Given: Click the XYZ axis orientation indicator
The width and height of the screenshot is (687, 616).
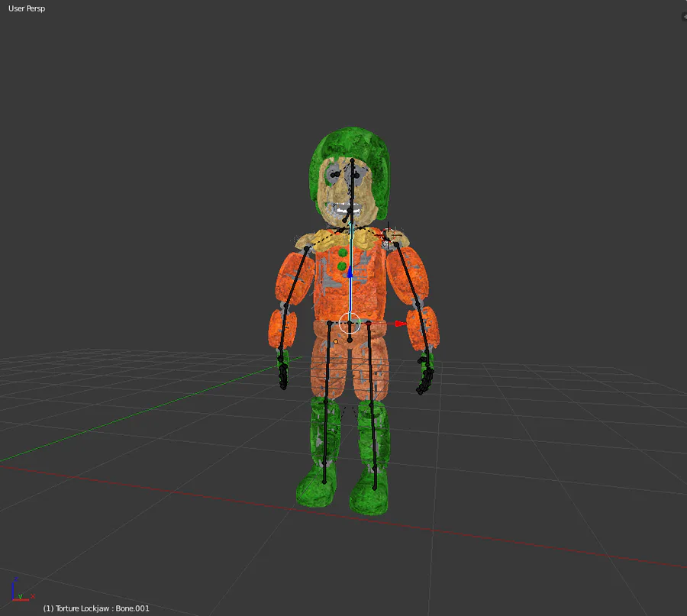Looking at the screenshot, I should point(21,589).
